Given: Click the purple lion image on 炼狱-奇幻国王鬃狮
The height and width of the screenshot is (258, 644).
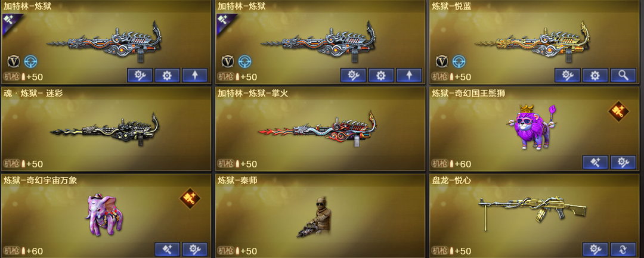Looking at the screenshot, I should tap(532, 127).
